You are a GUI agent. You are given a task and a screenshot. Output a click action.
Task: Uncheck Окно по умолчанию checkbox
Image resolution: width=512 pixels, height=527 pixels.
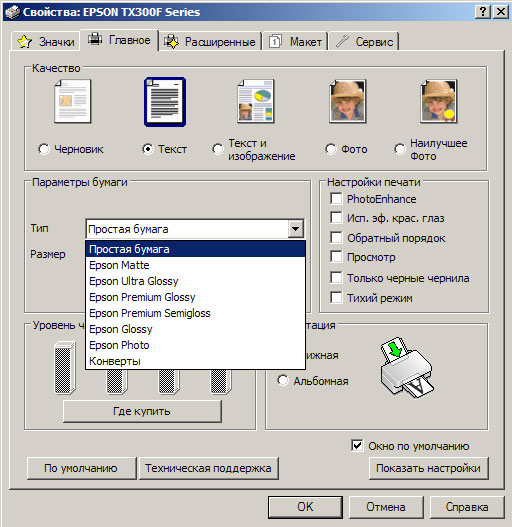coord(357,446)
